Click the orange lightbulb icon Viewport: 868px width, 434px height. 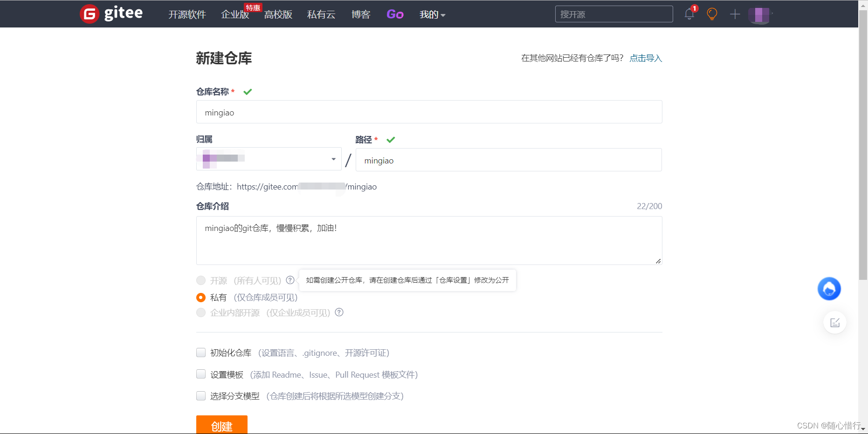click(x=712, y=14)
